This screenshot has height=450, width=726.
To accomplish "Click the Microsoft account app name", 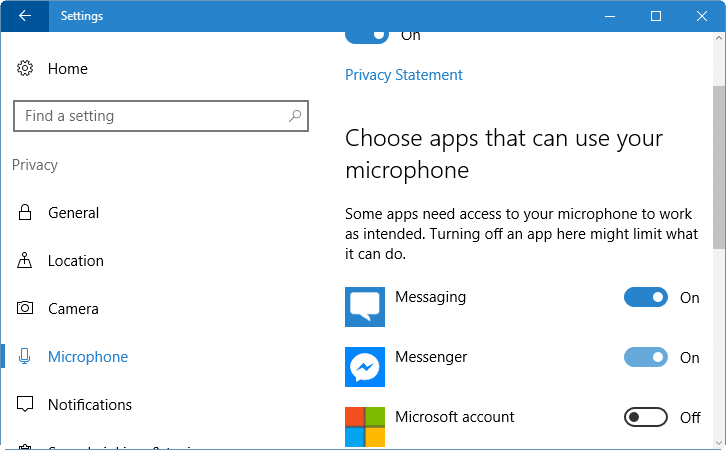I will pyautogui.click(x=455, y=417).
